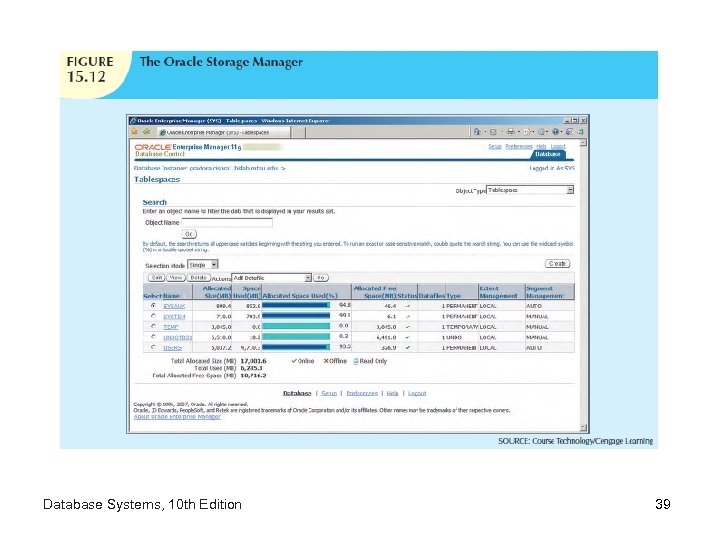Viewport: 720px width, 540px height.
Task: Click the Go button beside the Actions dropdown
Action: pos(321,278)
